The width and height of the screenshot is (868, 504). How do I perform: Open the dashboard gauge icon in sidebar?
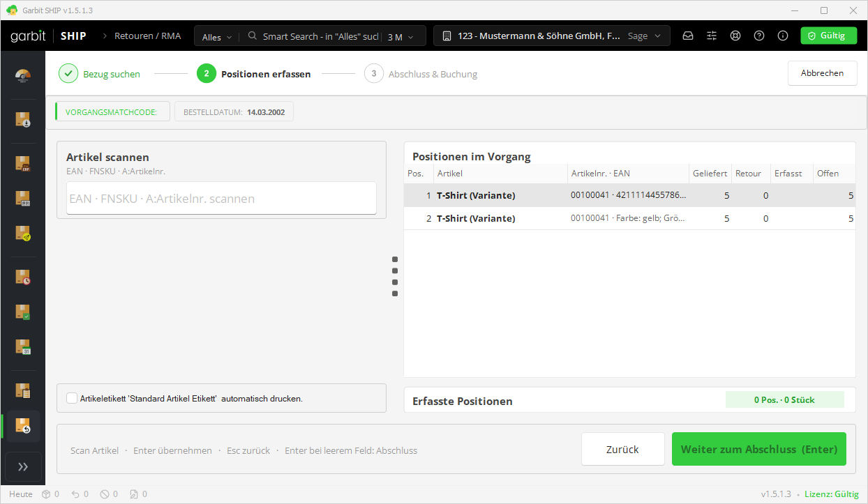pyautogui.click(x=23, y=76)
